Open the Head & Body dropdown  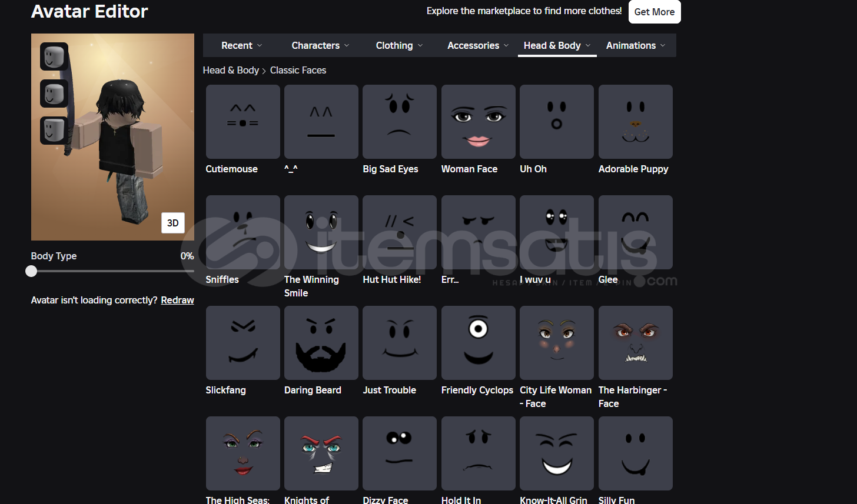pyautogui.click(x=557, y=45)
